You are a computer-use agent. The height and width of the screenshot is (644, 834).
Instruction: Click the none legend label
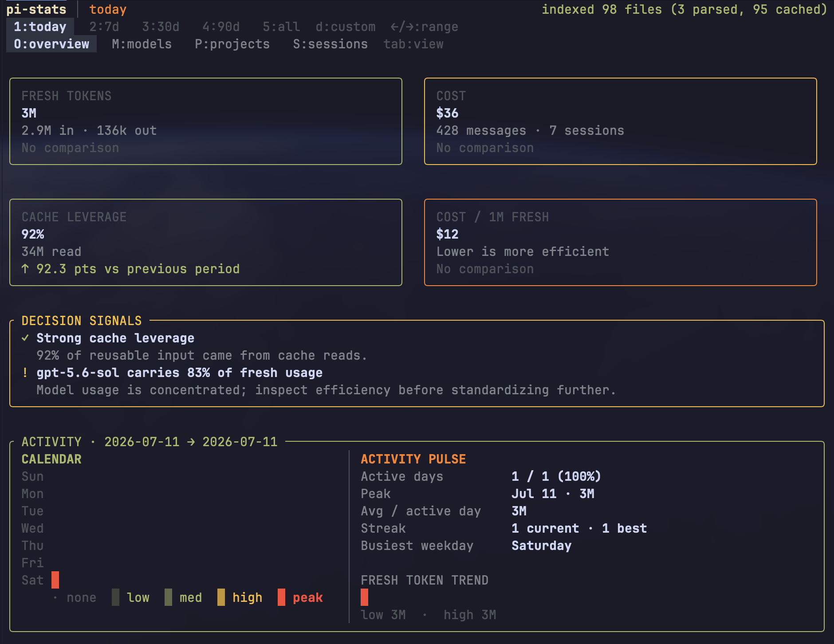click(82, 597)
